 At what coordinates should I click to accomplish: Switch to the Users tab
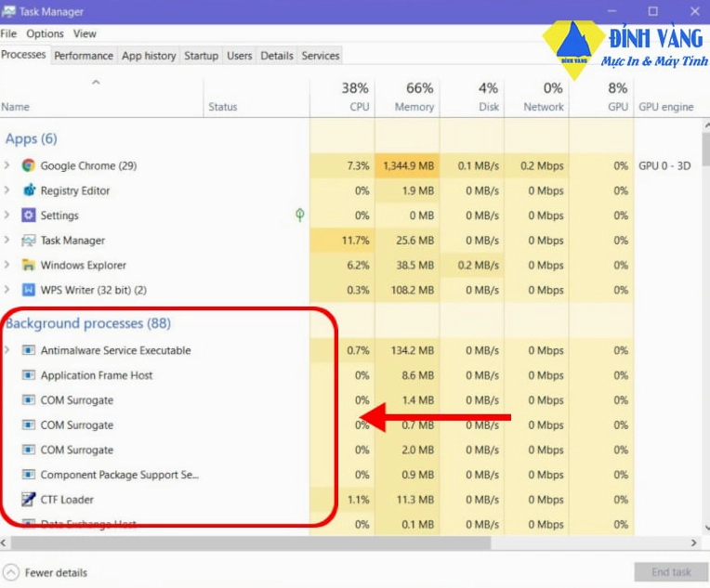(x=240, y=56)
